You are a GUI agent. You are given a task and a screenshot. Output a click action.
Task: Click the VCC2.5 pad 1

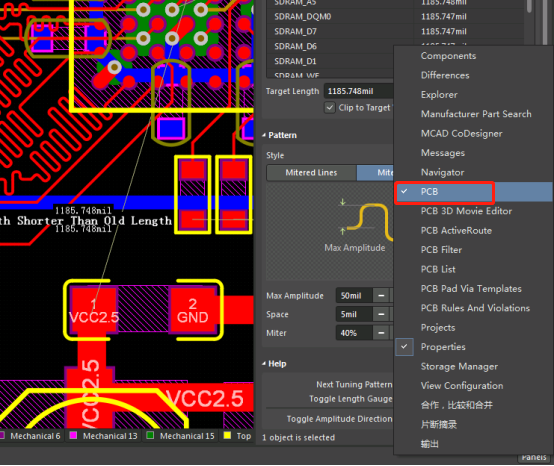(94, 310)
